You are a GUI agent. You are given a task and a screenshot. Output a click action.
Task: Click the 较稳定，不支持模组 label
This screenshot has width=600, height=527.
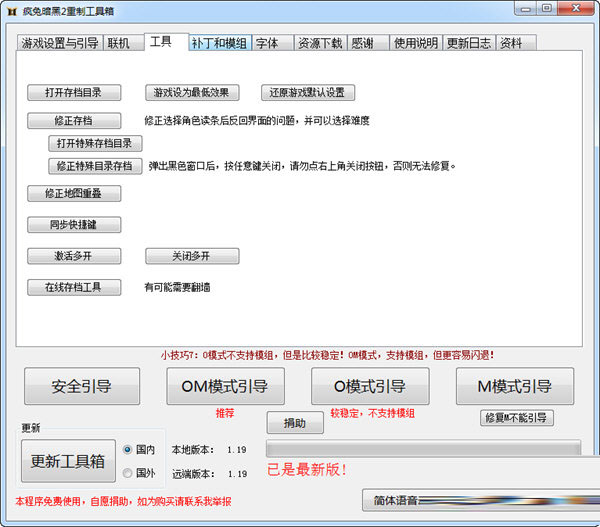[373, 413]
